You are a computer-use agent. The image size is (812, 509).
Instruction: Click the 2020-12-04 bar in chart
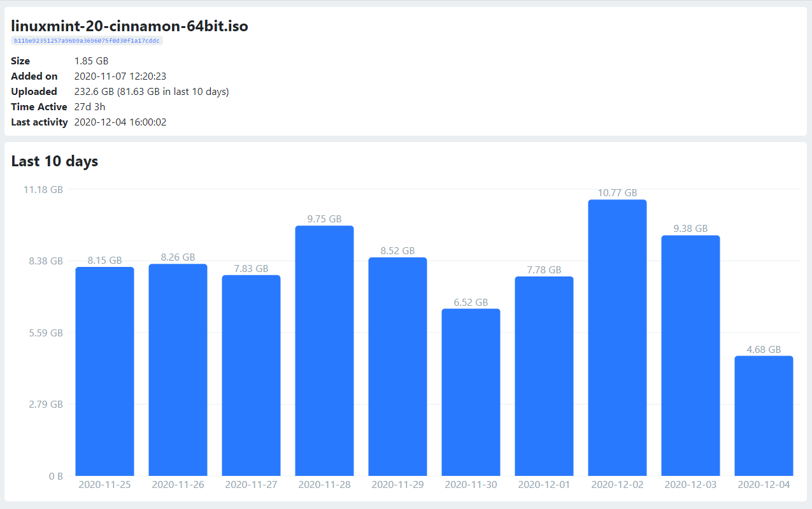coord(764,416)
